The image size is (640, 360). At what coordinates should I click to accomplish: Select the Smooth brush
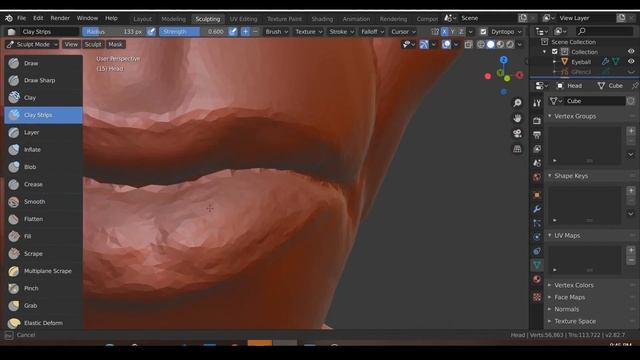[x=43, y=202]
